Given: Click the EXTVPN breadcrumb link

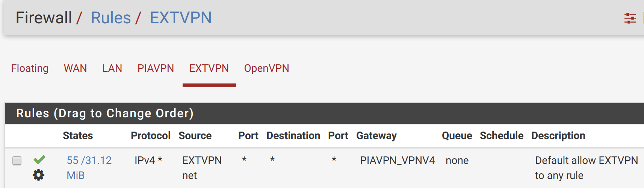Looking at the screenshot, I should (181, 18).
